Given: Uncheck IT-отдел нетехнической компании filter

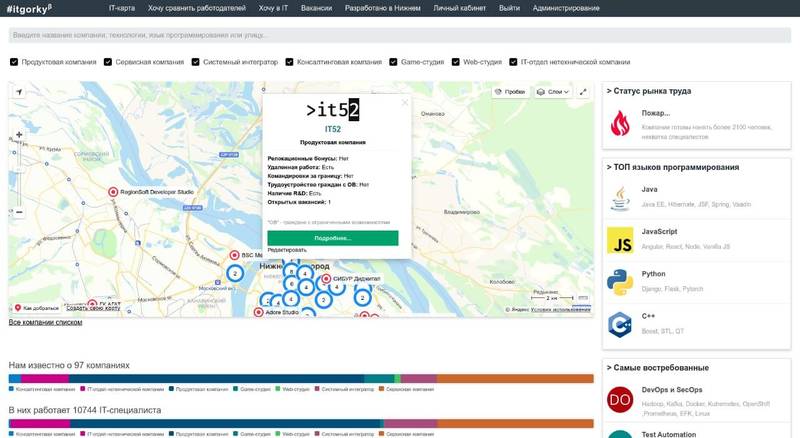Looking at the screenshot, I should (x=513, y=62).
